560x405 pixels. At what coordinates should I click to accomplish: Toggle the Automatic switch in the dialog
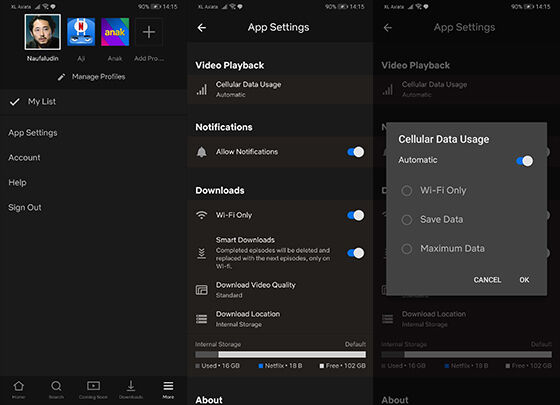click(524, 161)
